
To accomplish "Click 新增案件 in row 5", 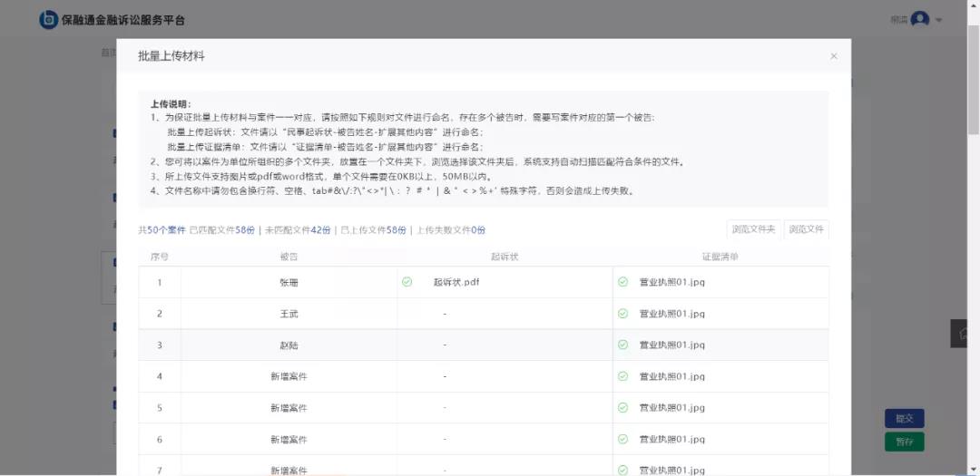I will pos(289,407).
